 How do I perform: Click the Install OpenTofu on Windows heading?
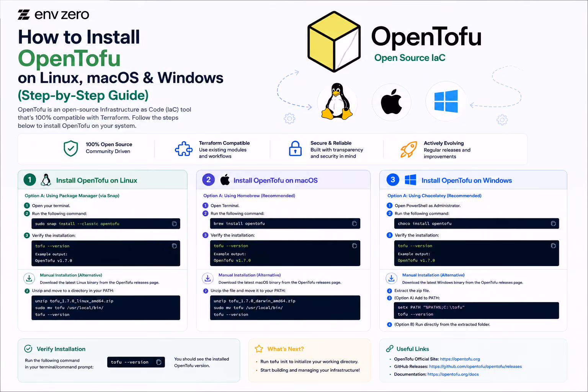click(467, 180)
